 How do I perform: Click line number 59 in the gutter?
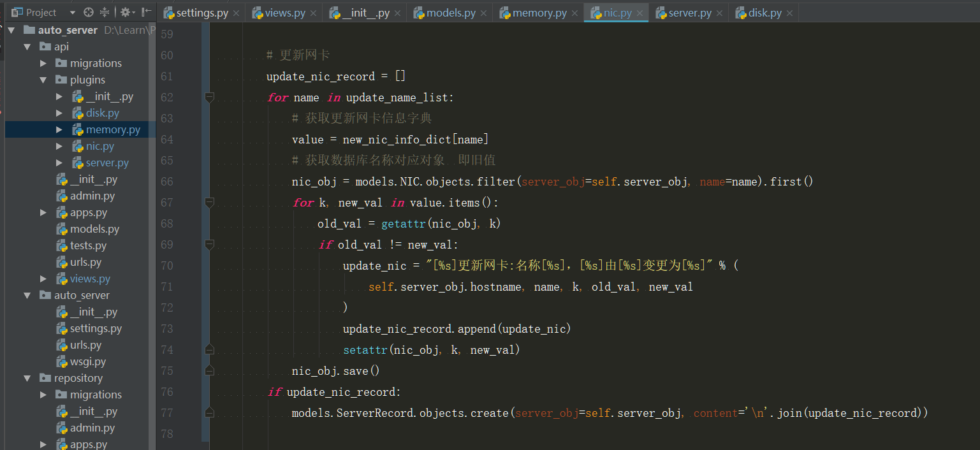[x=166, y=34]
